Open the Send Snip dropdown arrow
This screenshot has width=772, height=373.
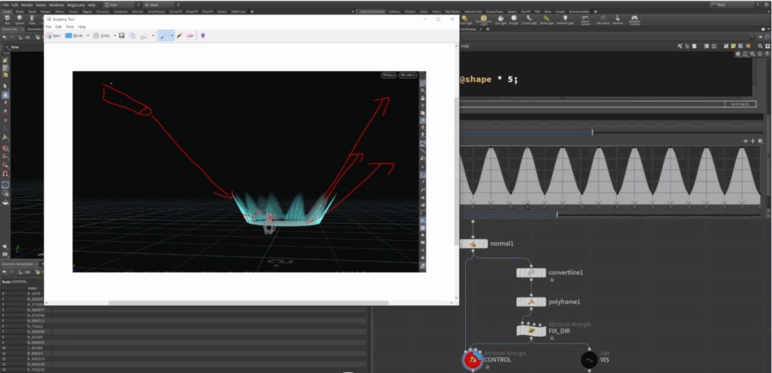(x=153, y=35)
